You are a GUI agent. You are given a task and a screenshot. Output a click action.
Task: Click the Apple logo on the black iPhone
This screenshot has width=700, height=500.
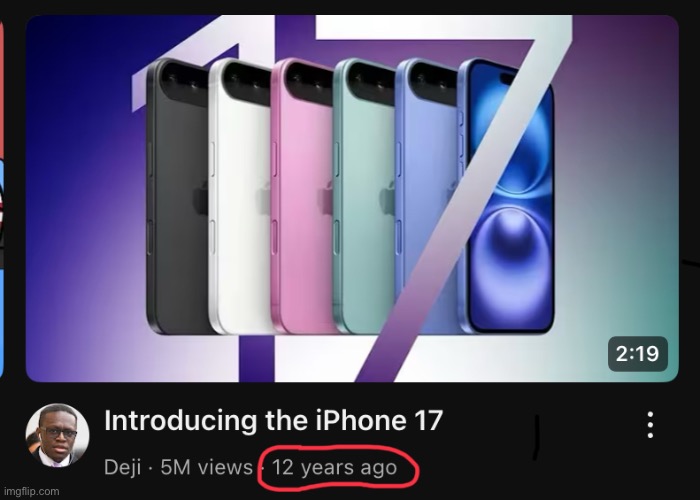pyautogui.click(x=202, y=199)
